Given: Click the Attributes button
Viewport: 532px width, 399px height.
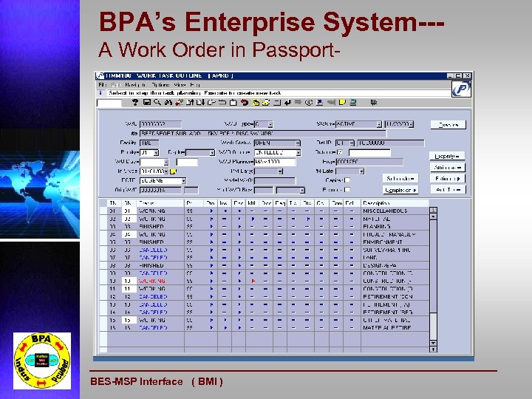Looking at the screenshot, I should point(448,167).
